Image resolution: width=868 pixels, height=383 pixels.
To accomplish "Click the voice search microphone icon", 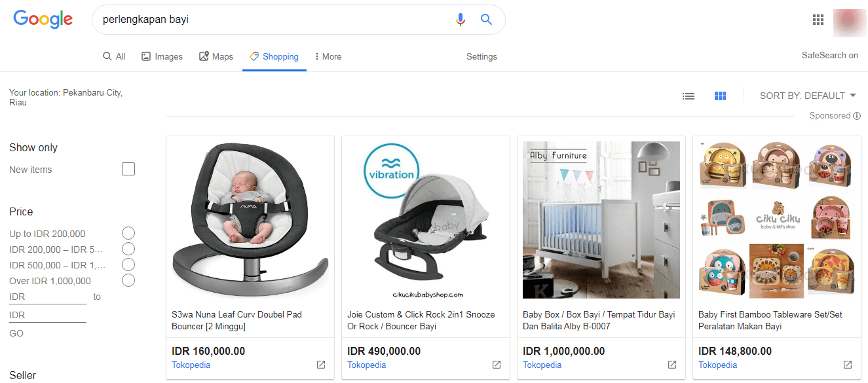I will point(461,20).
